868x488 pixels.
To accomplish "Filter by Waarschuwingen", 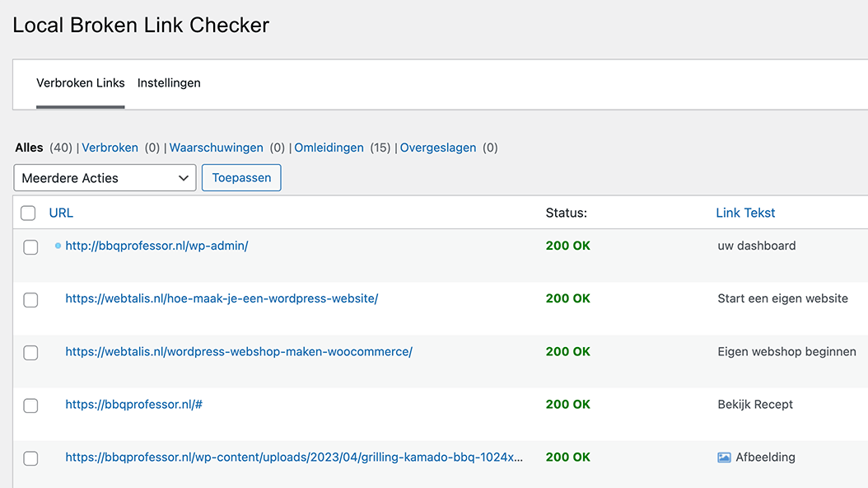I will click(216, 148).
